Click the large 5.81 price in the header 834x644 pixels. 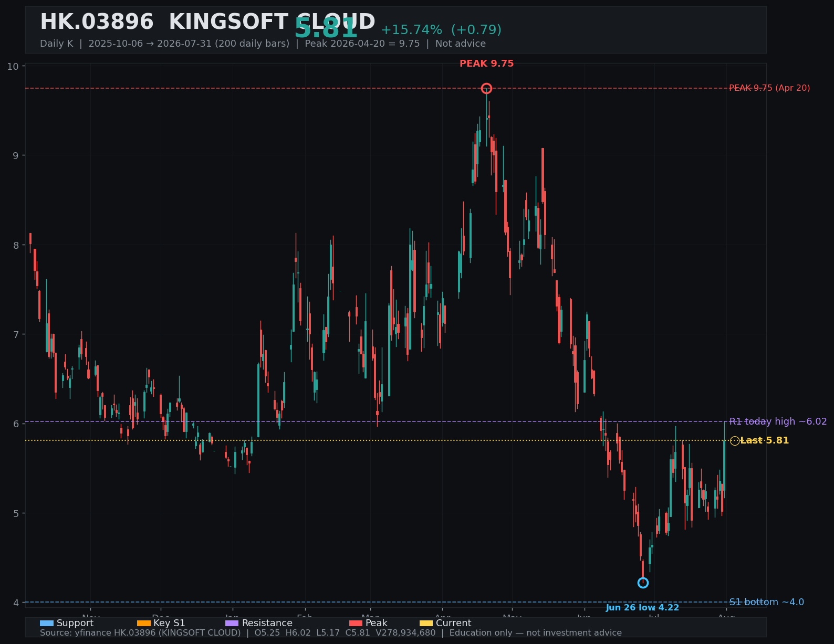[x=326, y=29]
